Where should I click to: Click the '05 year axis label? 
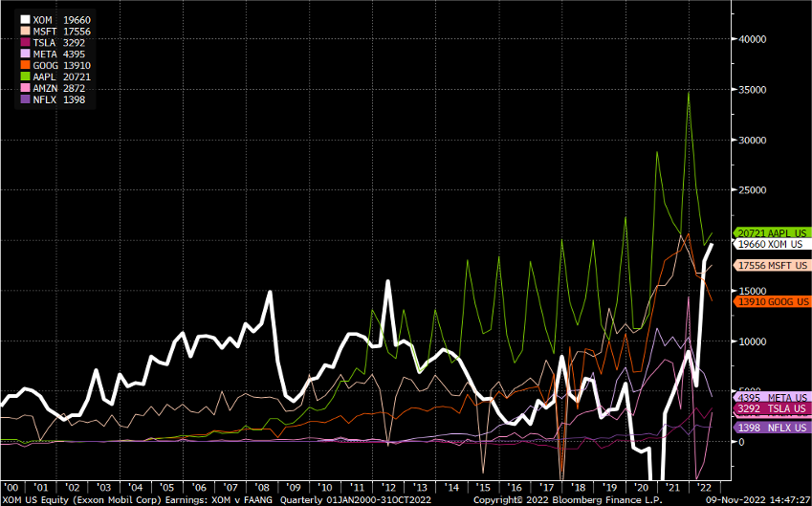tap(167, 488)
